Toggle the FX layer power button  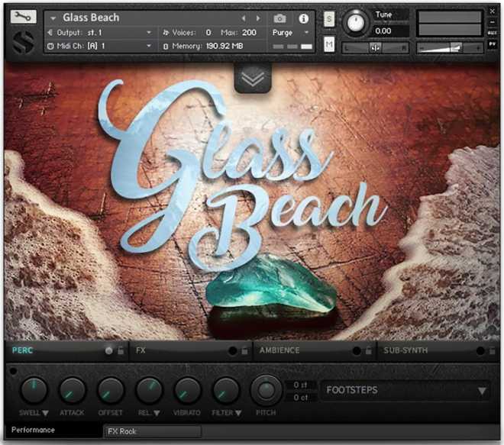click(x=232, y=350)
